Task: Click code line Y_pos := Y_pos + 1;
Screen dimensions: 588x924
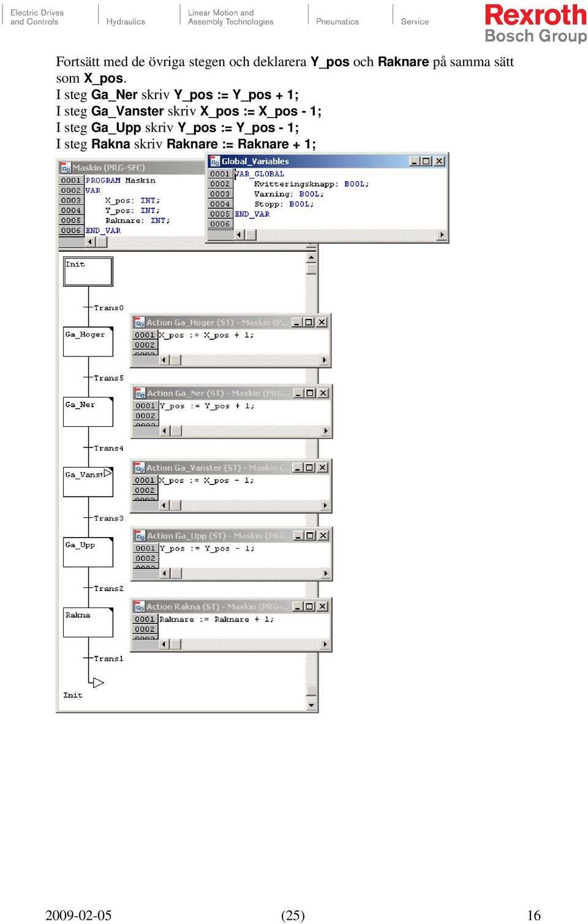Action: (x=207, y=406)
